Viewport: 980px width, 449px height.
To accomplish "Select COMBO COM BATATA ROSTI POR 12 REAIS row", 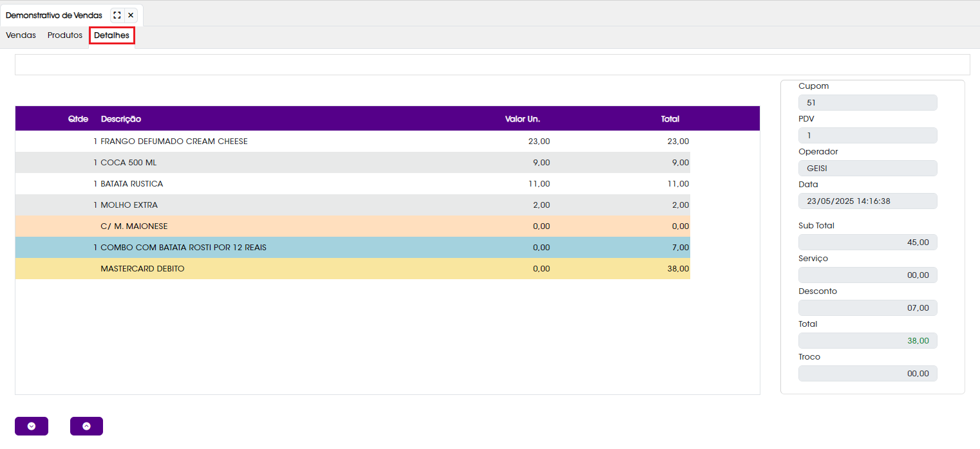I will coord(353,248).
